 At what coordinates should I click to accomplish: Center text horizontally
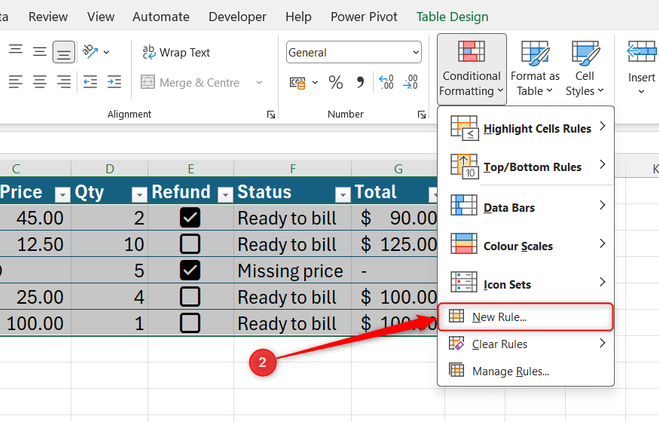[40, 82]
